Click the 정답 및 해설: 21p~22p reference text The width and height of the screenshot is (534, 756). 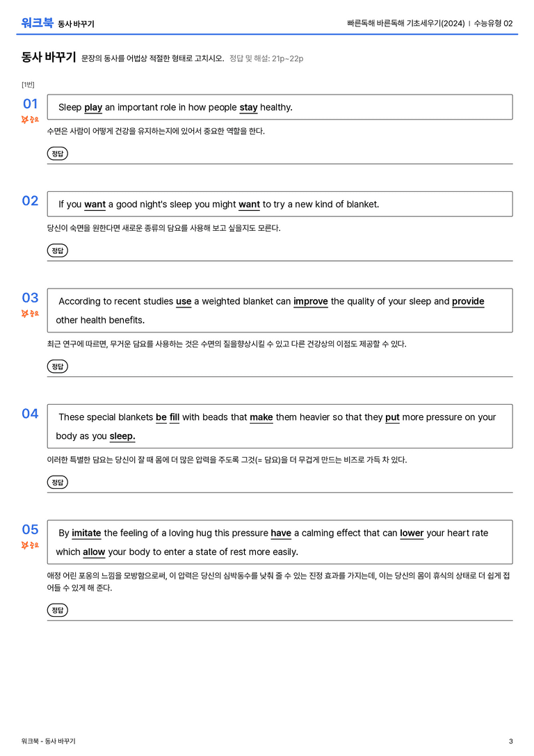pyautogui.click(x=266, y=58)
